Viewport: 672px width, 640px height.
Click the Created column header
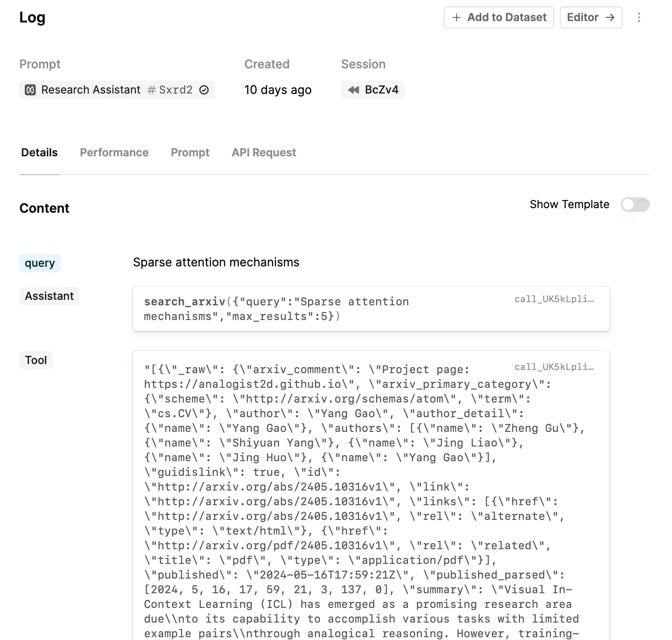[267, 64]
